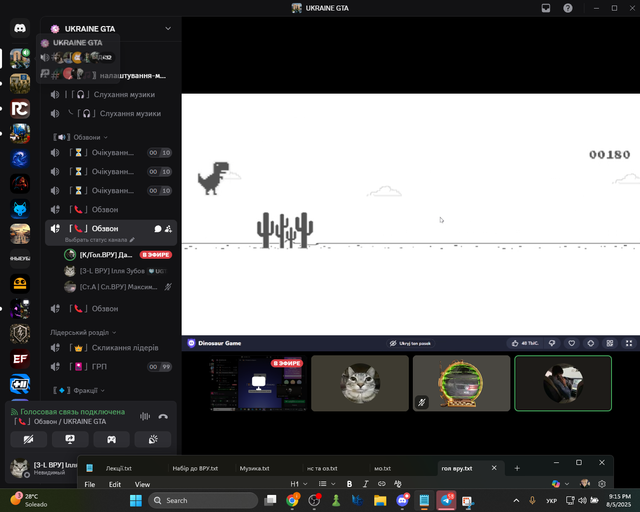Image resolution: width=640 pixels, height=512 pixels.
Task: Invite people to active Обзвон channel
Action: [168, 229]
